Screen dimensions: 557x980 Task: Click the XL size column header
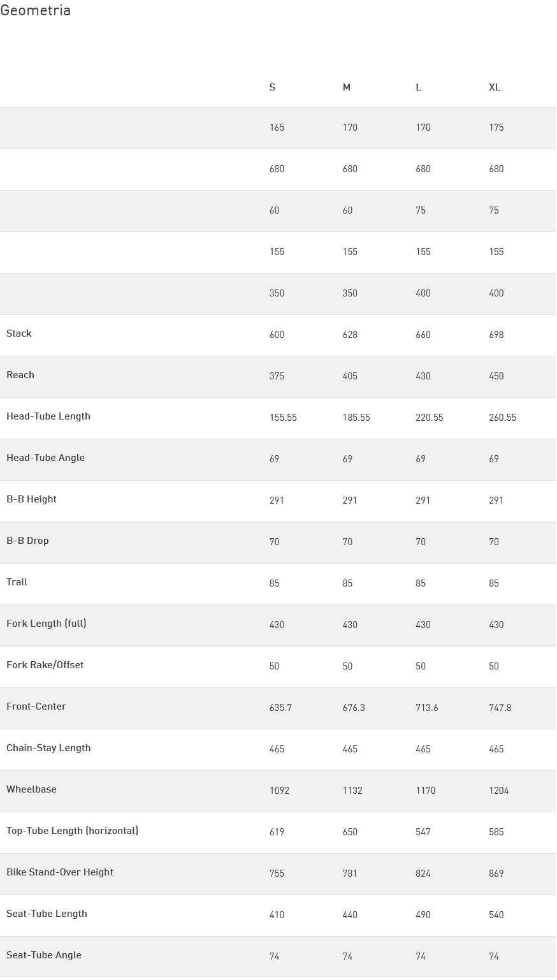coord(495,87)
